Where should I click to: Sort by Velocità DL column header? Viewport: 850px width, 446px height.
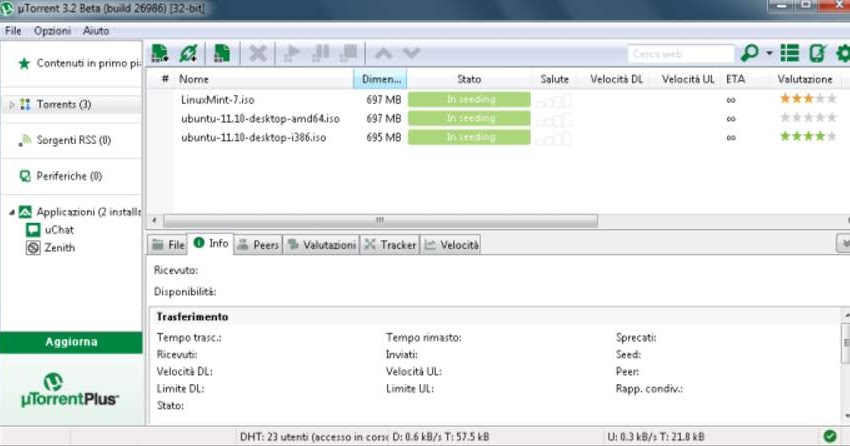pos(616,79)
